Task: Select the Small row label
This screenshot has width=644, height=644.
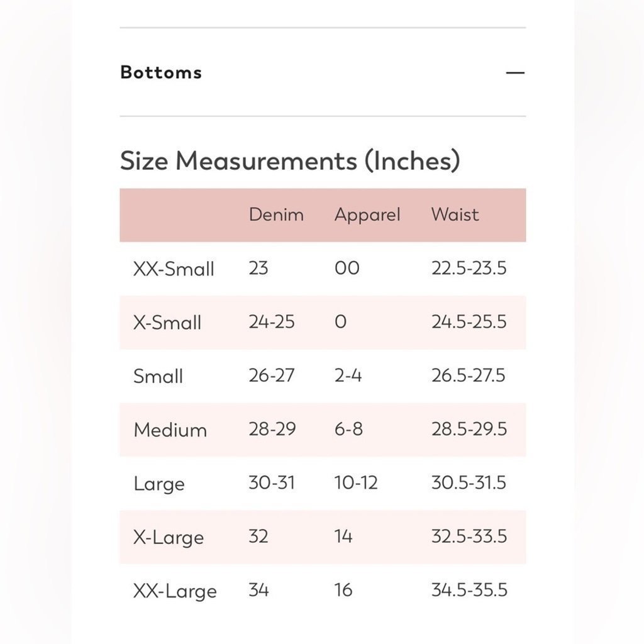Action: click(x=158, y=376)
